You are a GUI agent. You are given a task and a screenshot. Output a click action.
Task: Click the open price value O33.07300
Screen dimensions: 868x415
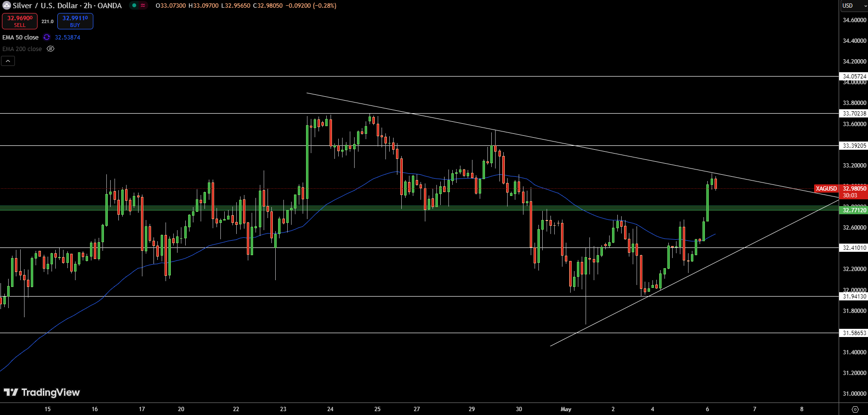[170, 6]
